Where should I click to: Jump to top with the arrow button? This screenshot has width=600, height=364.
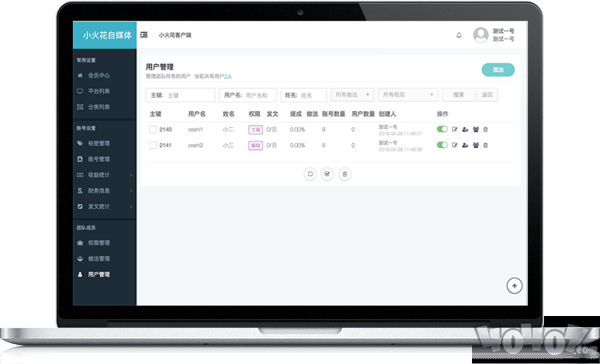pos(514,286)
